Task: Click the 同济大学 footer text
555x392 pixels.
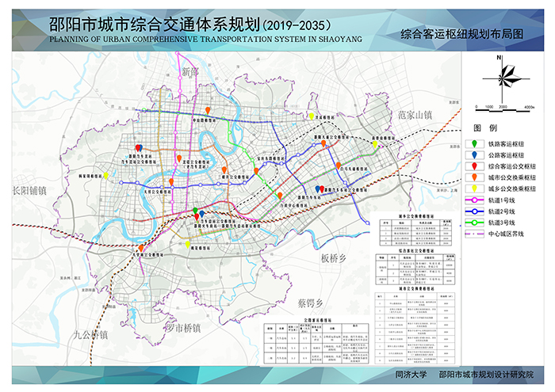Action: pos(411,375)
